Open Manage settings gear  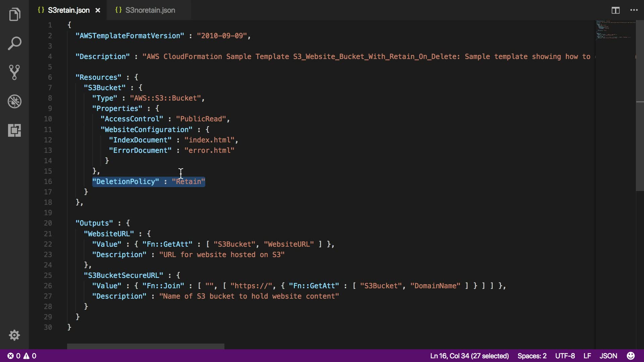click(14, 335)
